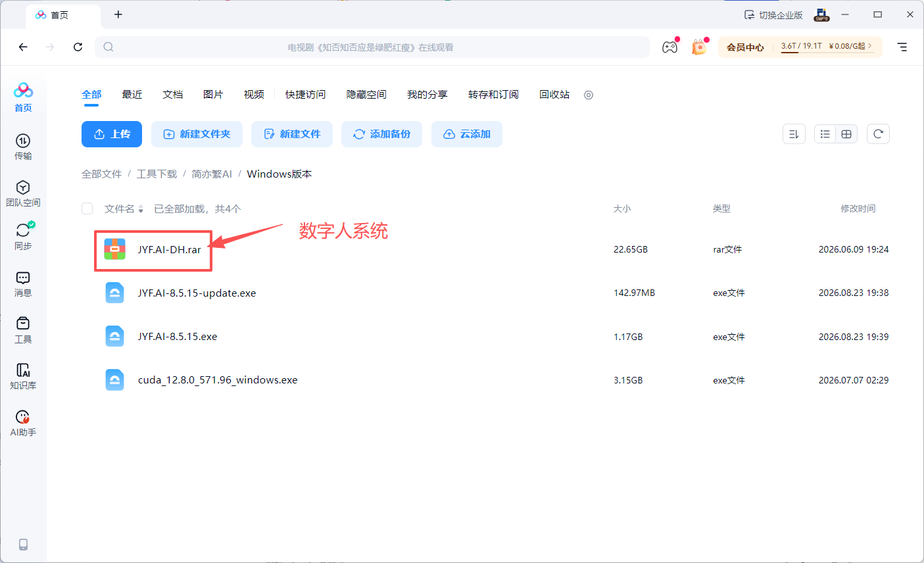Click the refresh file list icon
924x563 pixels.
click(878, 134)
